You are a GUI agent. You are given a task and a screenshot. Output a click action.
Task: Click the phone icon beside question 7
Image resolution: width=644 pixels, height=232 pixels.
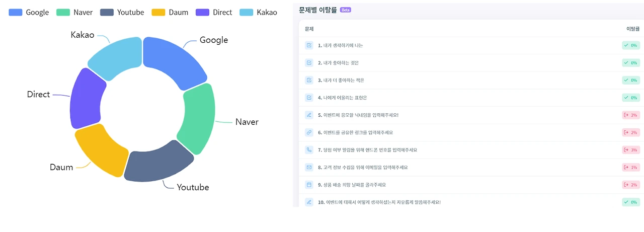309,150
